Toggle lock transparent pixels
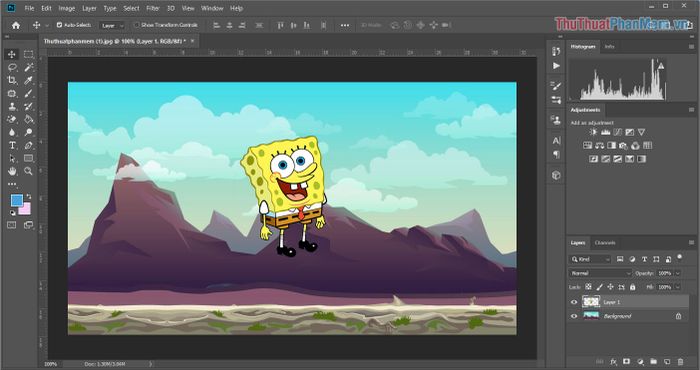 588,287
